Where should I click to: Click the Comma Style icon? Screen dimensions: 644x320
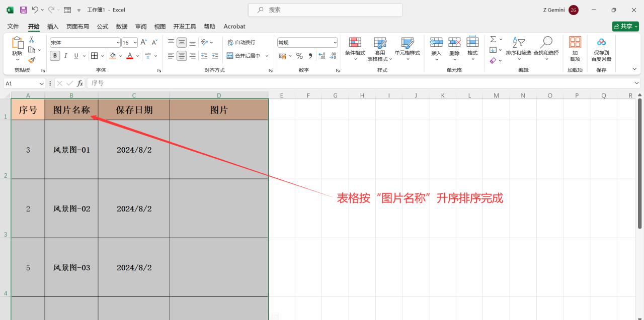point(310,56)
